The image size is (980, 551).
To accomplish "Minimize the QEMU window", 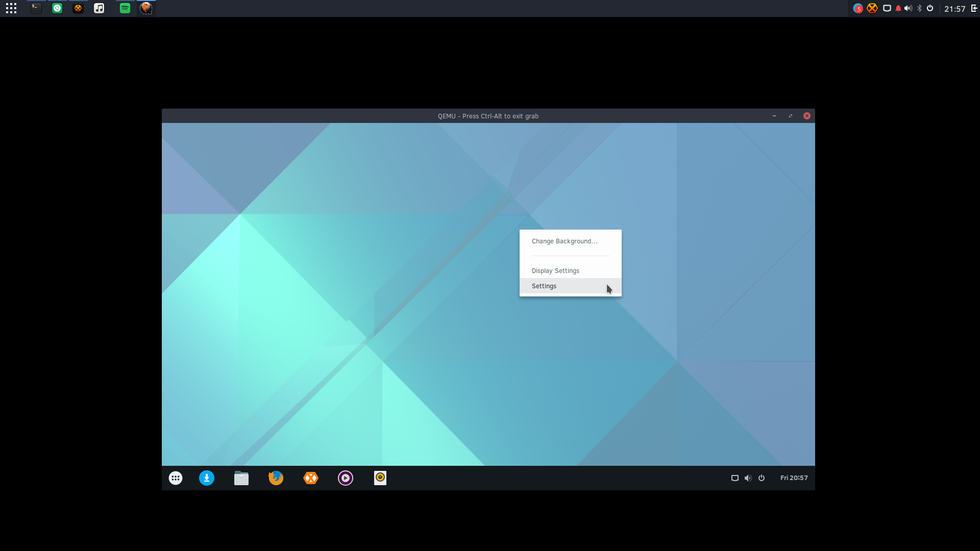I will pyautogui.click(x=774, y=116).
